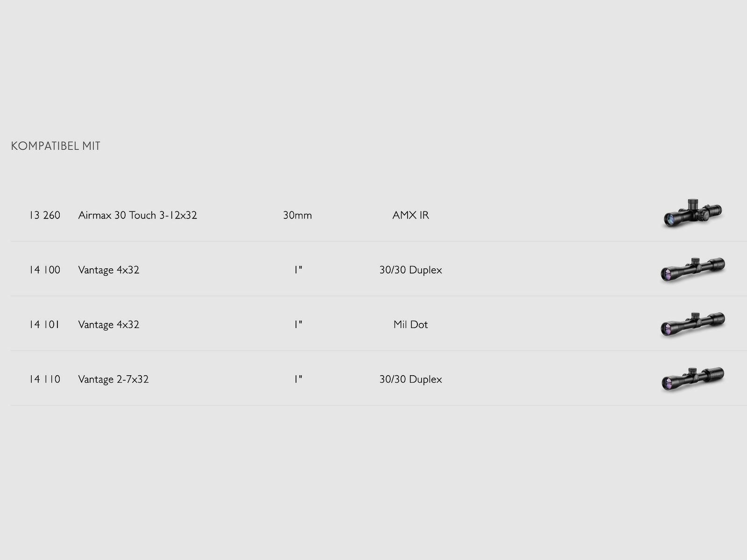Click the scope image in row 14 101

693,324
